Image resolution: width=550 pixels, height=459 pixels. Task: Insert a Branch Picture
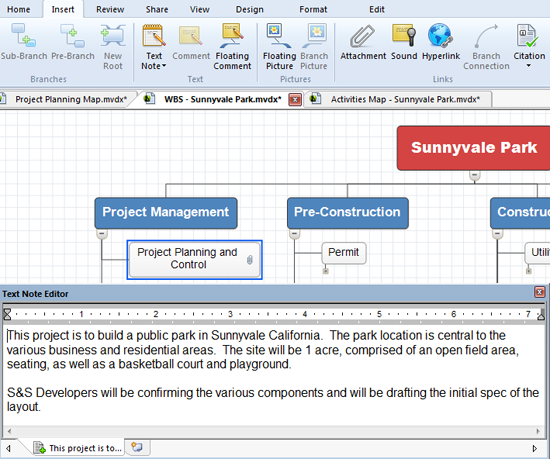tap(314, 46)
